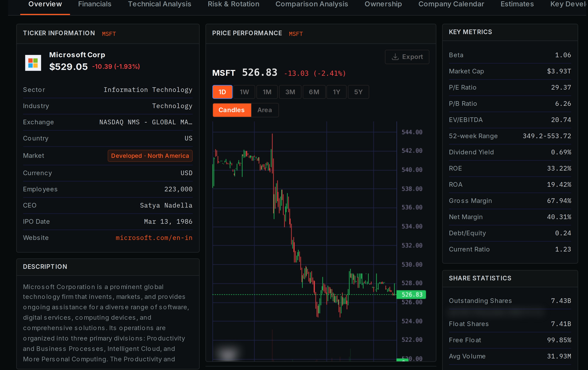
Task: Click the P/E Ratio value 29.37
Action: coord(561,87)
